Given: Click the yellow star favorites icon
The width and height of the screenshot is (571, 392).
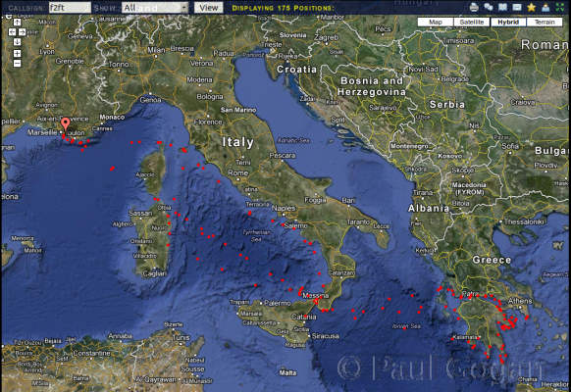Looking at the screenshot, I should coord(532,7).
